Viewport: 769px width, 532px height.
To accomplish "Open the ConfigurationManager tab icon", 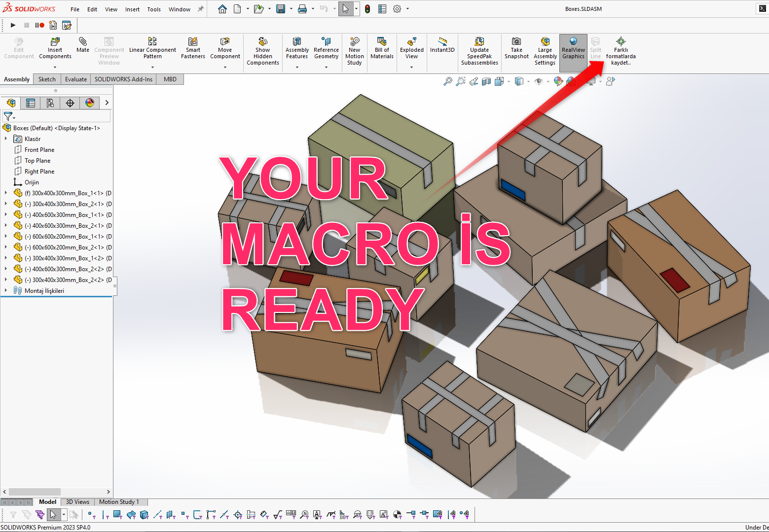I will [50, 103].
